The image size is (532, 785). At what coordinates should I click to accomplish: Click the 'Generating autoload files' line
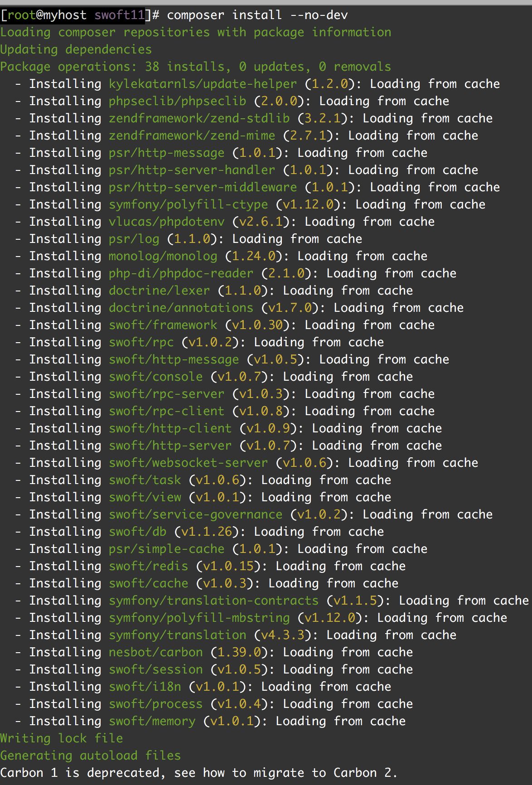(x=91, y=756)
